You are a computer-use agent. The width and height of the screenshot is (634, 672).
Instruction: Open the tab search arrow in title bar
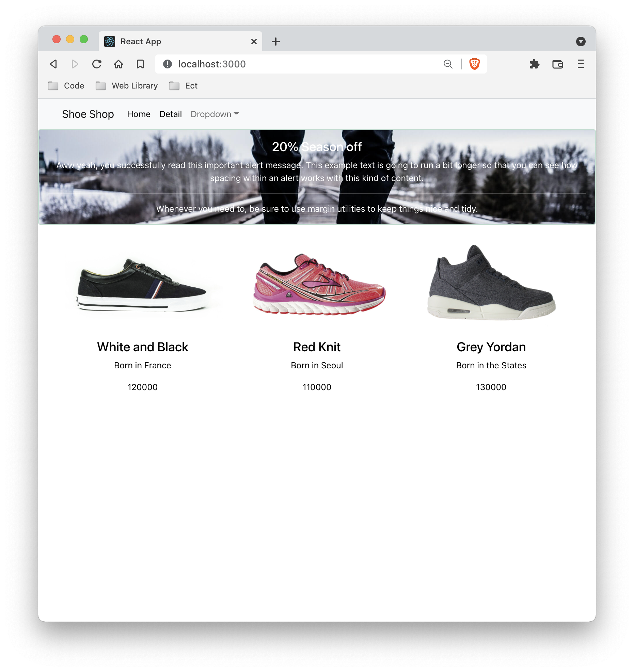[581, 42]
